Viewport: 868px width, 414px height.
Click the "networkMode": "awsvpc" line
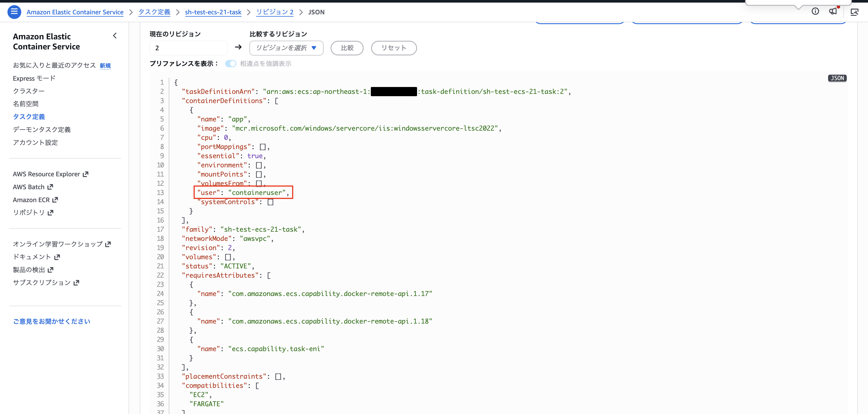click(x=228, y=239)
